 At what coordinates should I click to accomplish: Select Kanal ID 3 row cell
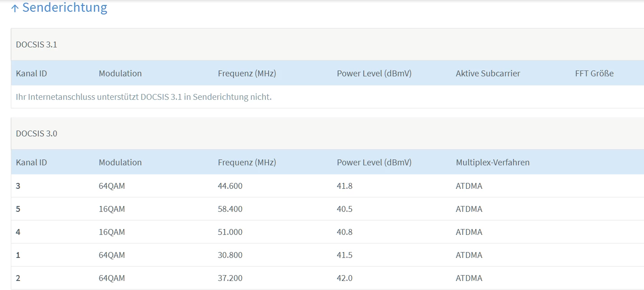(x=18, y=186)
